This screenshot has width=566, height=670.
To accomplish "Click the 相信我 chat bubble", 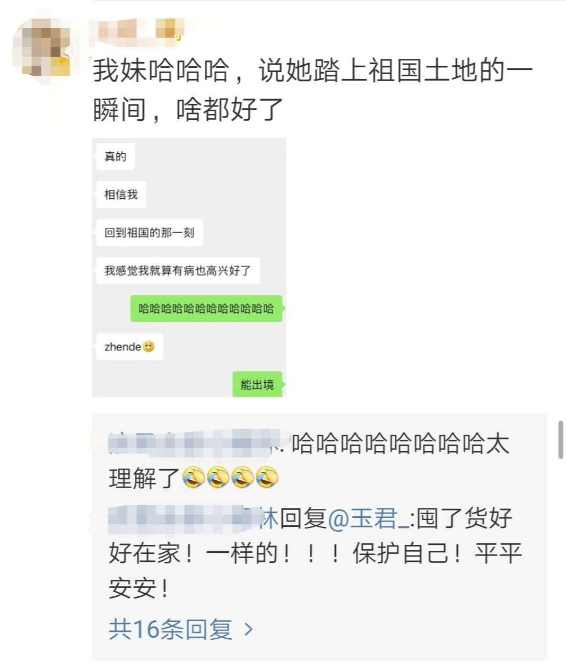I will (121, 194).
